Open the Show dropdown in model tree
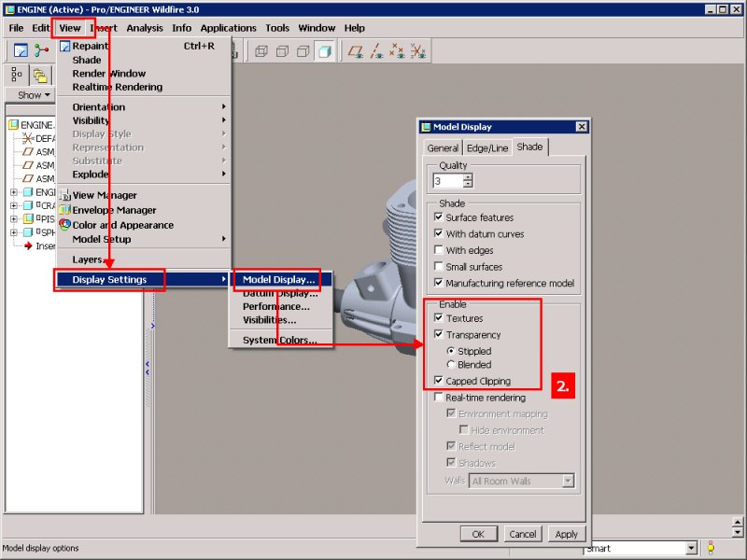Image resolution: width=747 pixels, height=560 pixels. click(34, 95)
